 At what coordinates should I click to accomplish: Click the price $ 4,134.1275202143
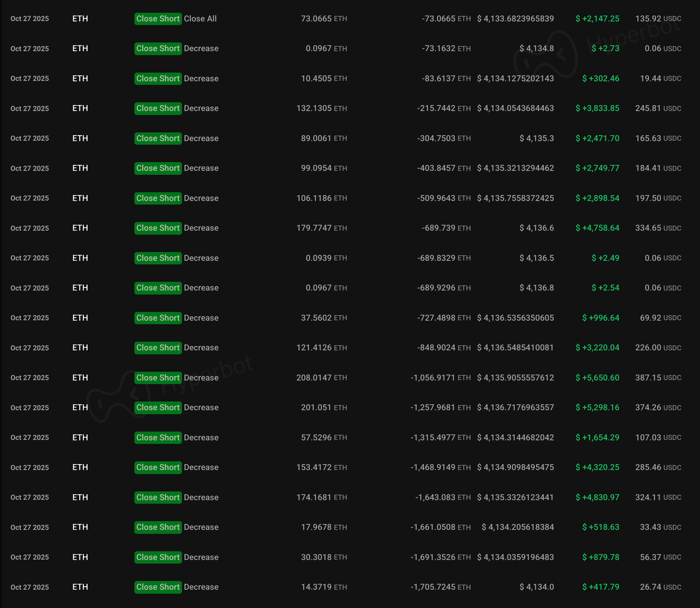(515, 79)
